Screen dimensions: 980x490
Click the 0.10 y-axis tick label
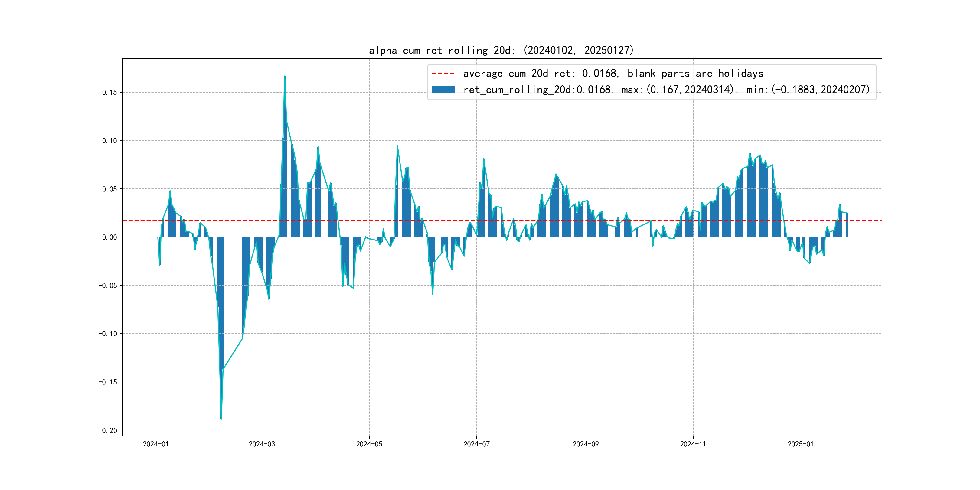pos(109,141)
